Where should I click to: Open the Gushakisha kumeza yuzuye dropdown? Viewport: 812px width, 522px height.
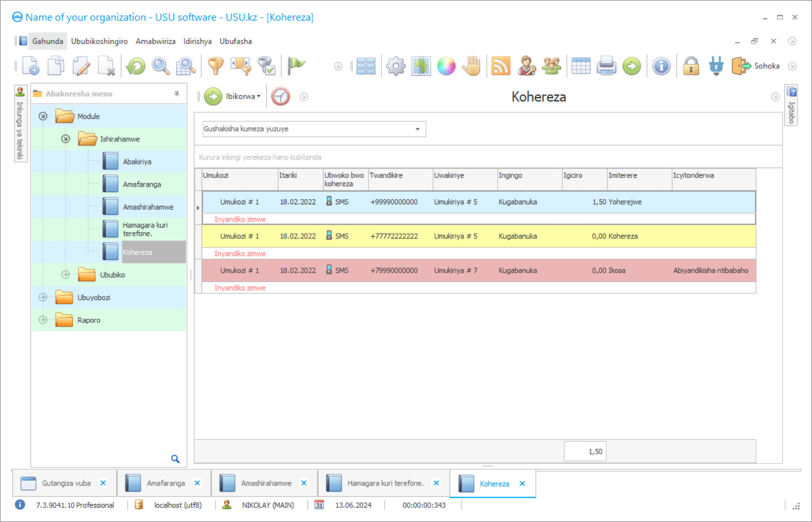coord(417,129)
